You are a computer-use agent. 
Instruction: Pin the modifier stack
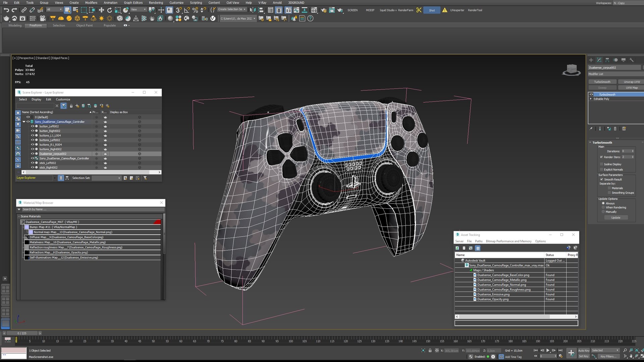tap(591, 129)
